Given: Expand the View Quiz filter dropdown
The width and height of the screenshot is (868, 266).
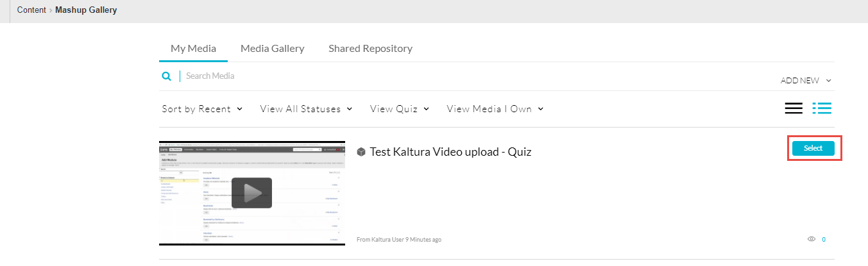Looking at the screenshot, I should coord(399,109).
